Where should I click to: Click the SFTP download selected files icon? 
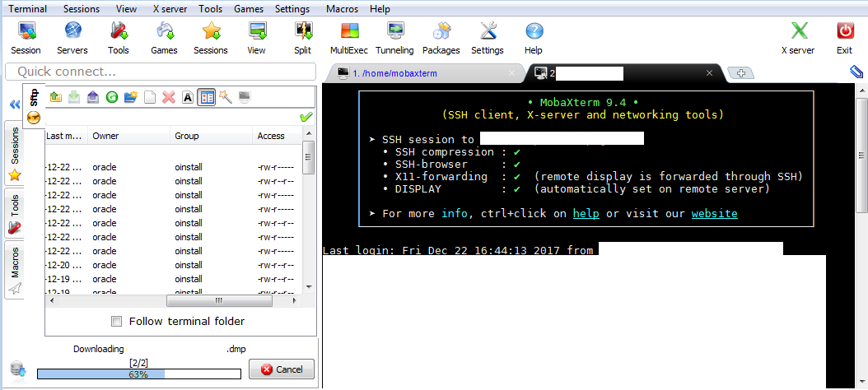[x=73, y=97]
